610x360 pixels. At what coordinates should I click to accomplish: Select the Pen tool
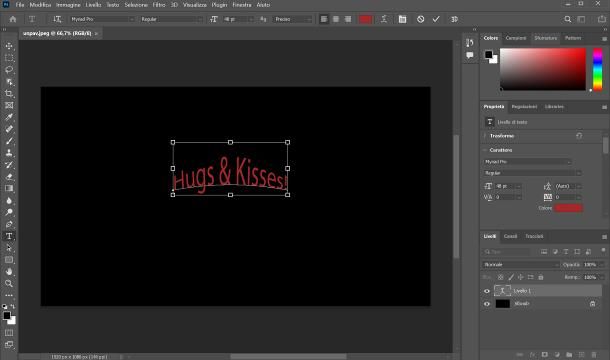click(x=9, y=224)
